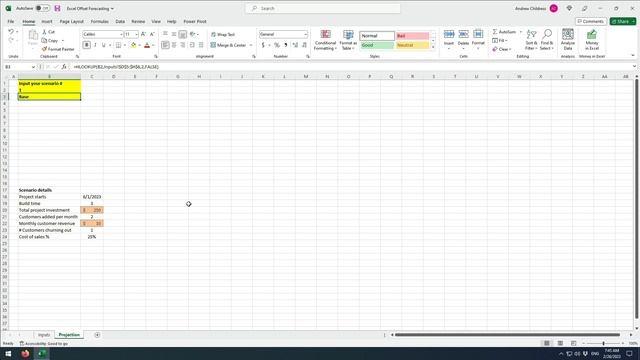This screenshot has height=360, width=640.
Task: Click the Borders icon
Action: 118,45
